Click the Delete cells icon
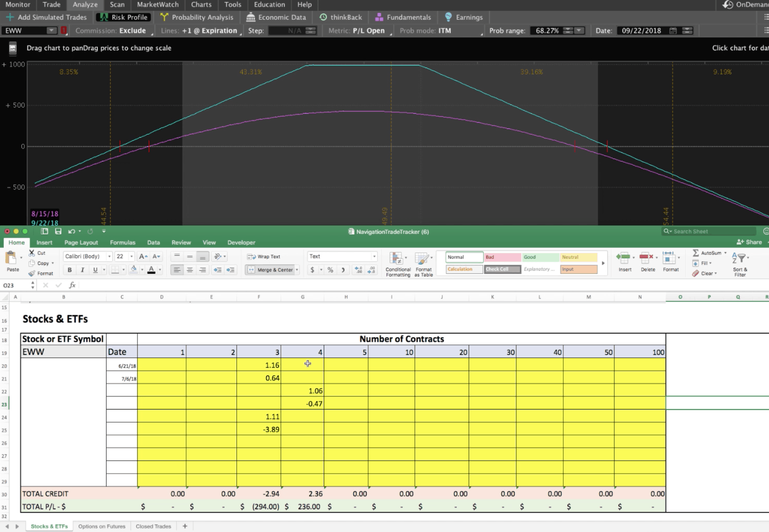 (x=646, y=257)
